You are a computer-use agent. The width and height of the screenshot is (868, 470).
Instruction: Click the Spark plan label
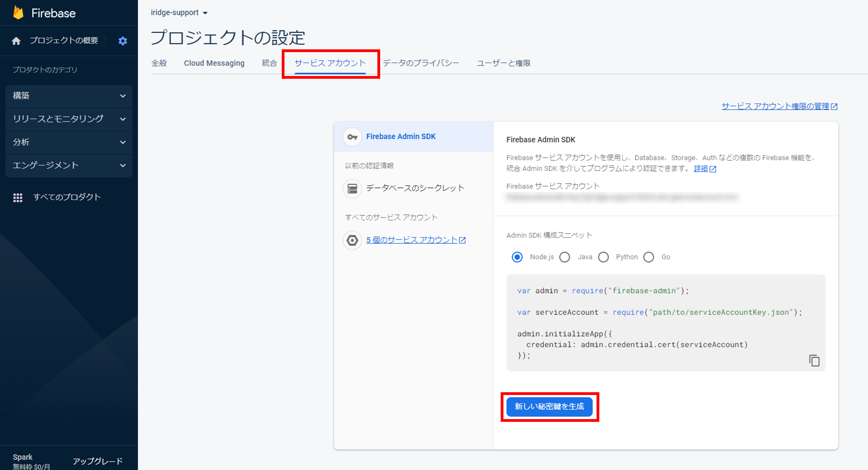[22, 457]
